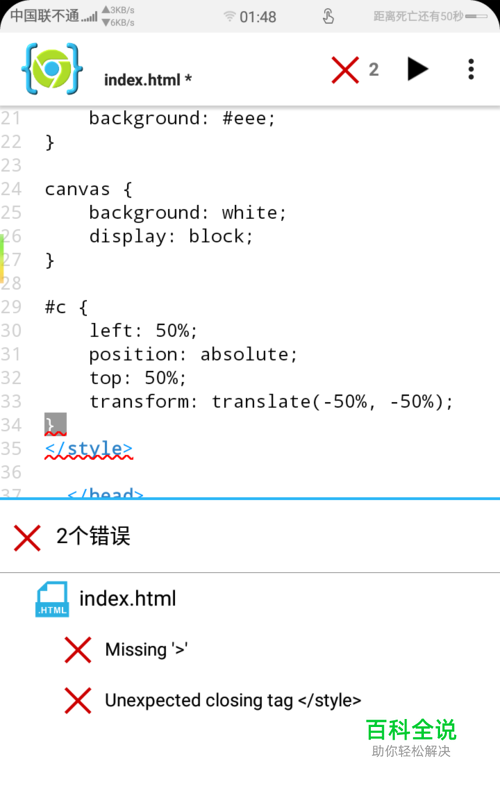Select the index.html file in error list

tap(128, 599)
